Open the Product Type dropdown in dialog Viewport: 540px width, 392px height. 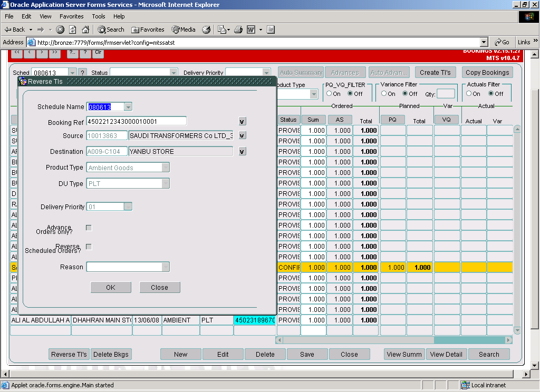(166, 168)
